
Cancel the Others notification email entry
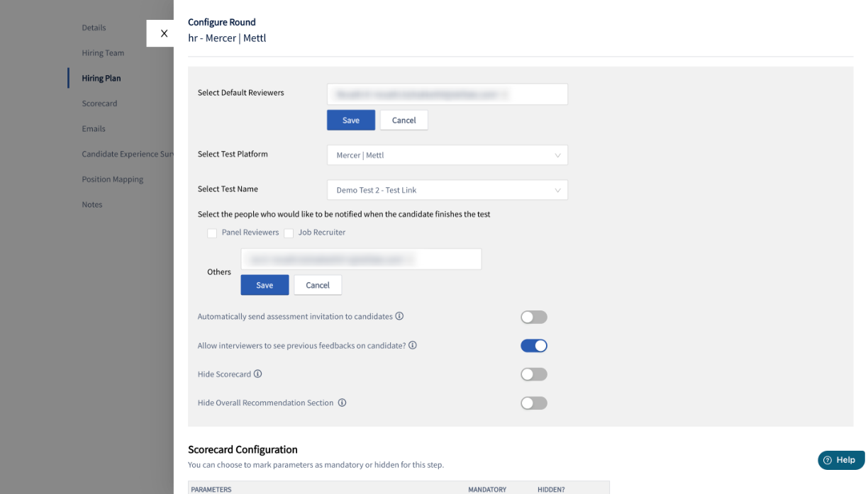click(x=318, y=285)
